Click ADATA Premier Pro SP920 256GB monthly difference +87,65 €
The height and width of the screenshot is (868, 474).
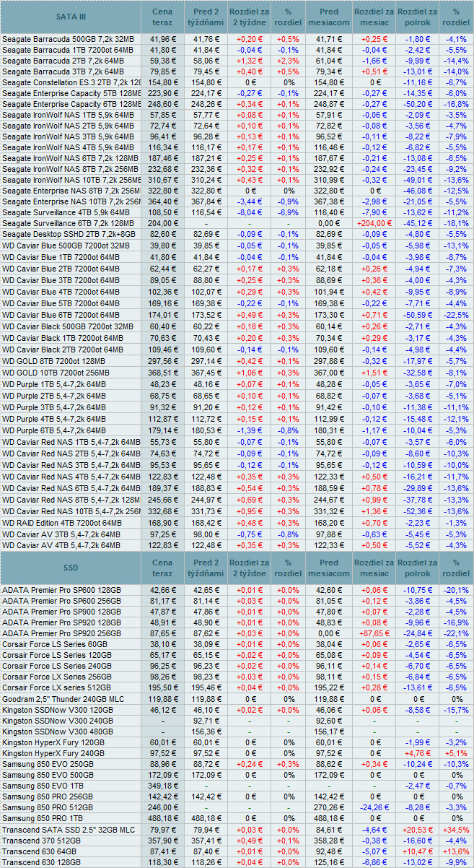[x=374, y=633]
